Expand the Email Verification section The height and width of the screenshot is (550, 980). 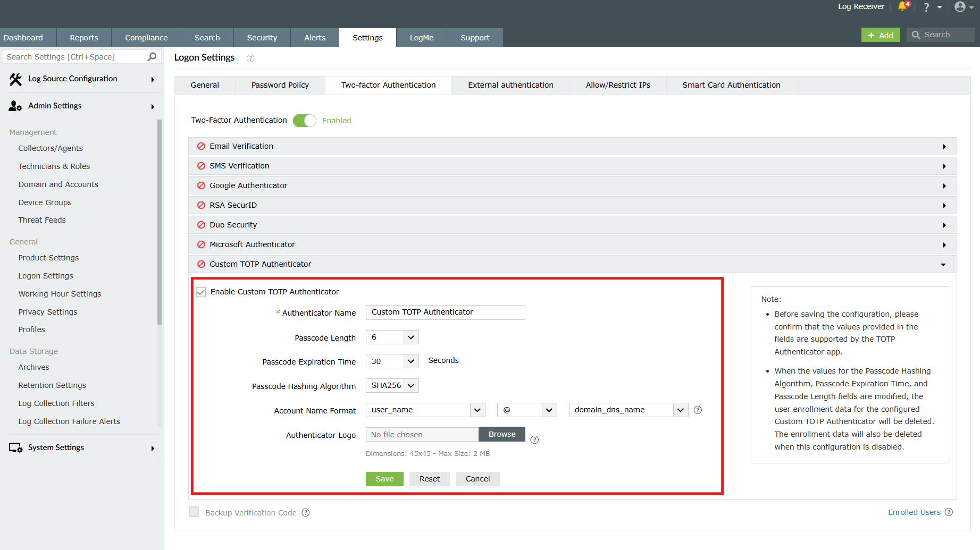pos(944,147)
